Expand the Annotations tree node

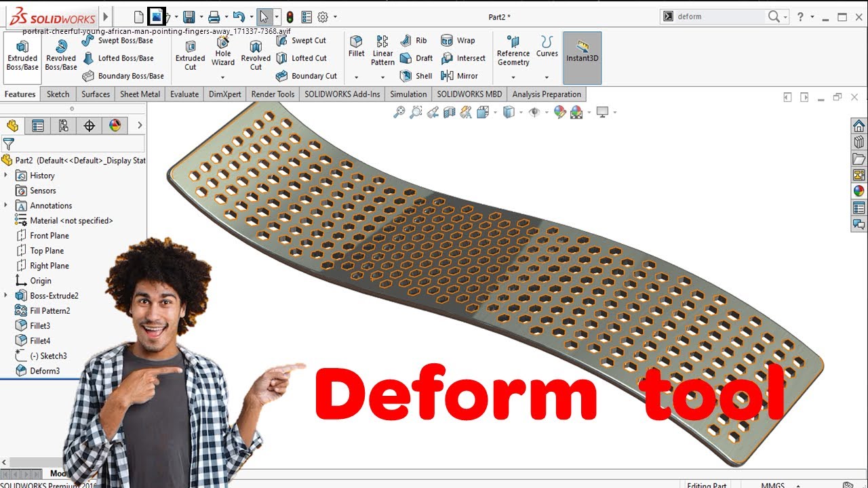point(6,205)
